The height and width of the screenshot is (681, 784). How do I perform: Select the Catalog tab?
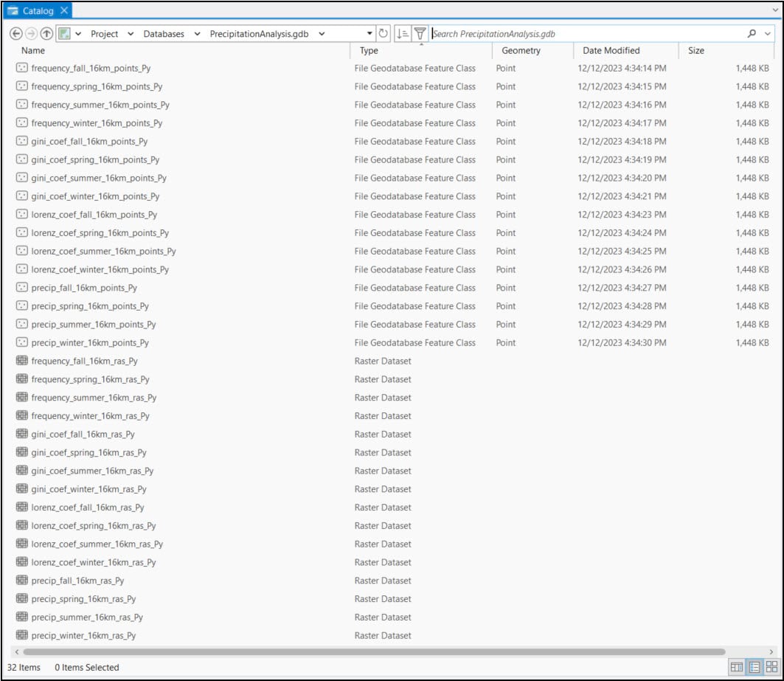(38, 10)
